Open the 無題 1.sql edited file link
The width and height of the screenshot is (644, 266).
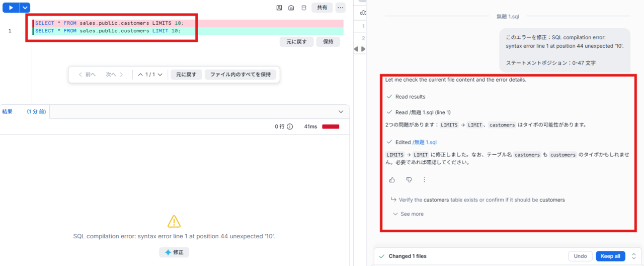click(x=425, y=143)
